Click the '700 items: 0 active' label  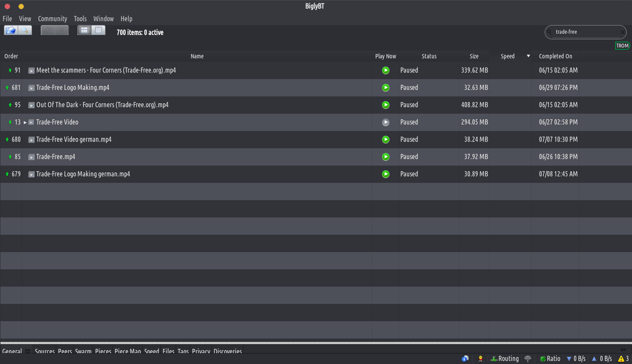tap(140, 32)
